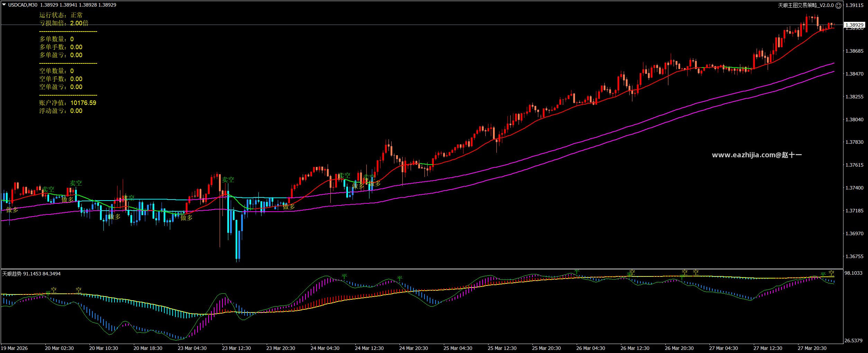Image resolution: width=868 pixels, height=353 pixels.
Task: Click the 24 Mar 12:30 time label
Action: [369, 348]
